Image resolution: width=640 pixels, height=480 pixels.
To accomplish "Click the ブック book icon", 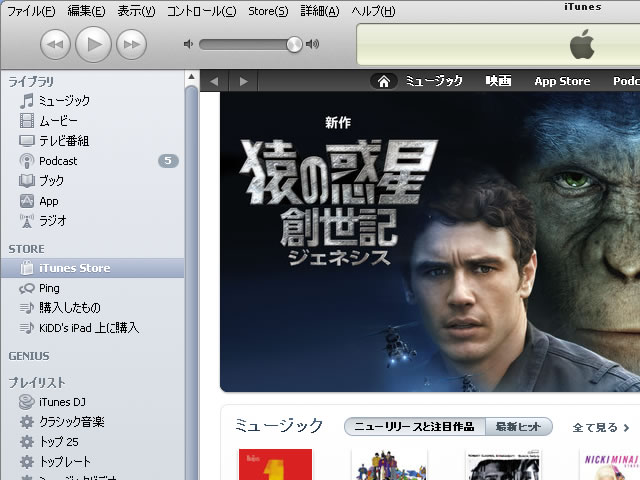I will [27, 181].
